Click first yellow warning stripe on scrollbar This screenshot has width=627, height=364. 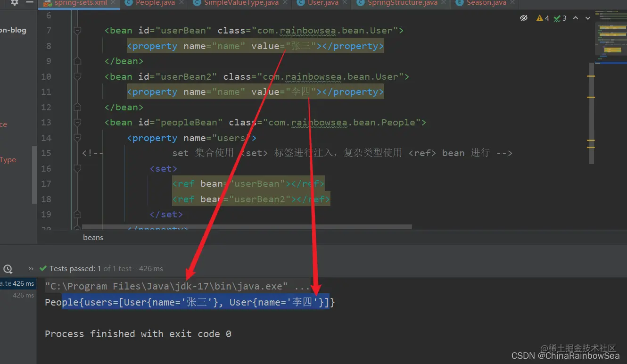pos(591,76)
